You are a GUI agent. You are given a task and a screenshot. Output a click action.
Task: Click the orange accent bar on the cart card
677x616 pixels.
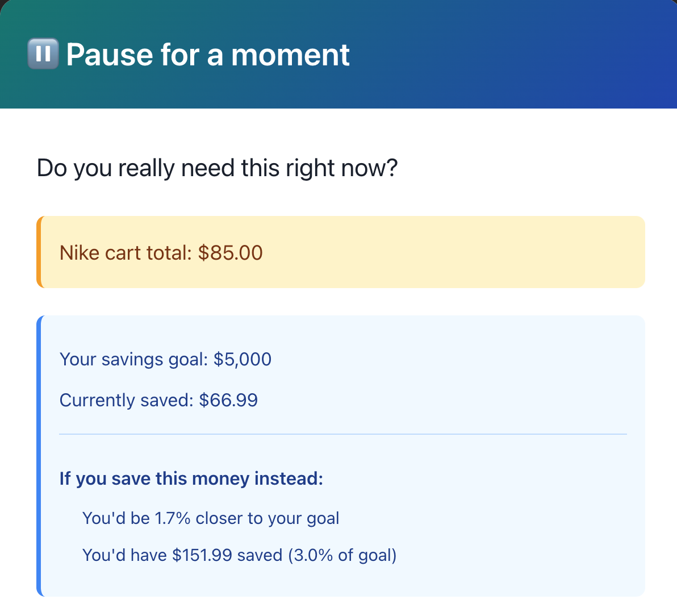coord(40,252)
